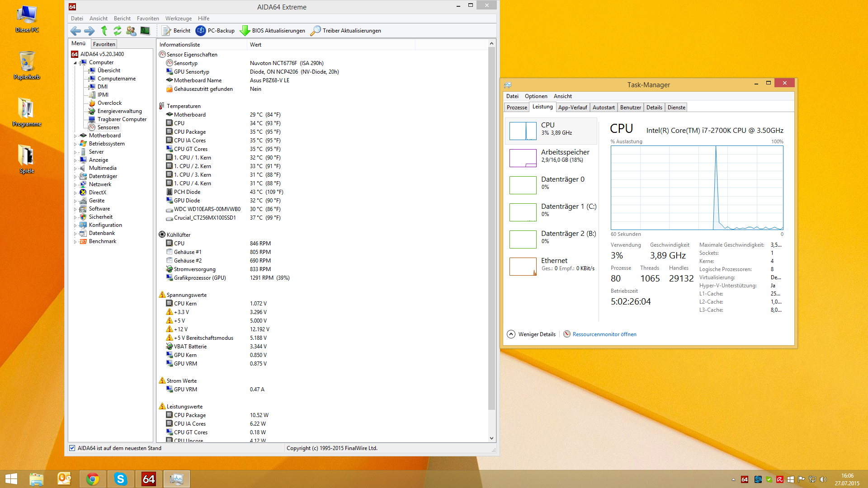The height and width of the screenshot is (488, 868).
Task: Click the scroll-down arrow of information list
Action: [491, 438]
